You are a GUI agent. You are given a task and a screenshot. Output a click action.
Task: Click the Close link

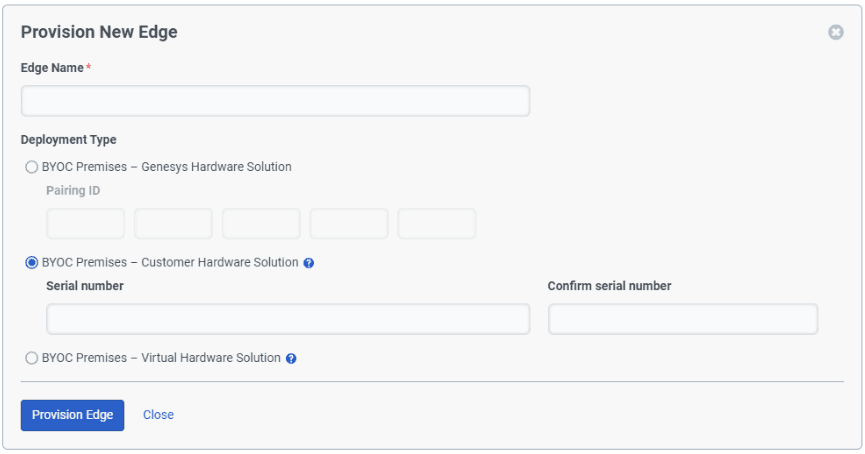point(158,415)
